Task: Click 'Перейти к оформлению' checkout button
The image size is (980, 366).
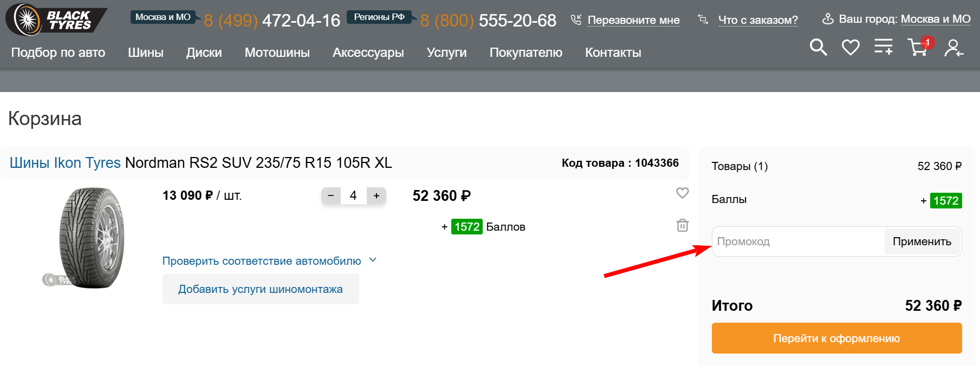Action: [836, 338]
